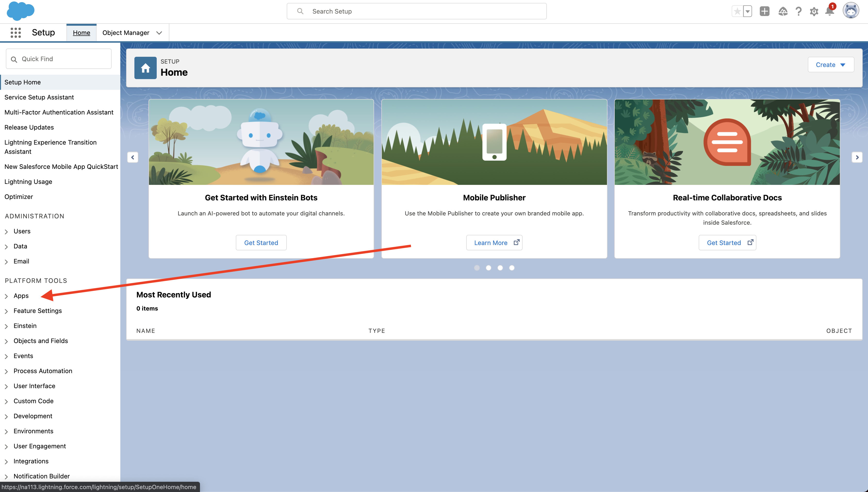Viewport: 868px width, 492px height.
Task: Expand the Einstein section chevron
Action: coord(6,326)
